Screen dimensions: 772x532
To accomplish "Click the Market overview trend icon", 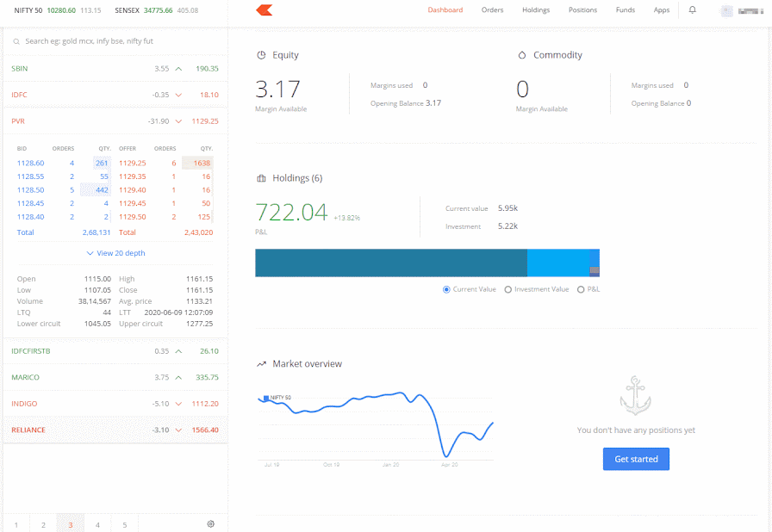I will (x=261, y=364).
